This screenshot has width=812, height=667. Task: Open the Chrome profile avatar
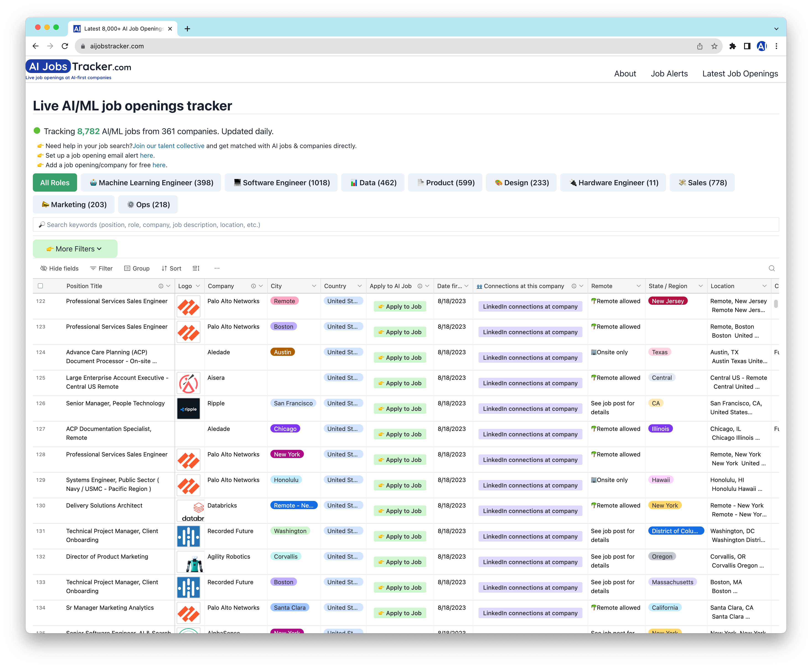(762, 46)
